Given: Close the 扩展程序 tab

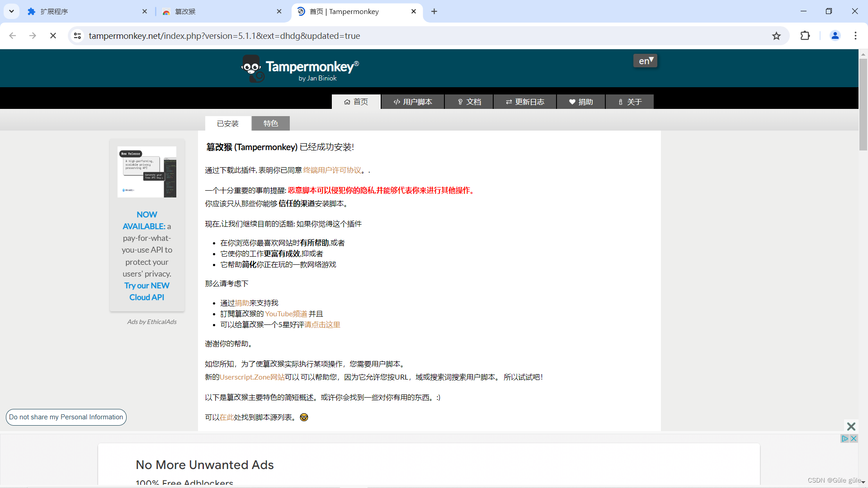Looking at the screenshot, I should click(145, 11).
